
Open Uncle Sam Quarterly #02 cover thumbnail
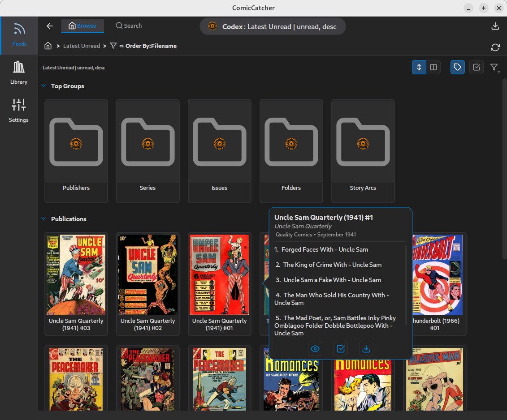[147, 274]
